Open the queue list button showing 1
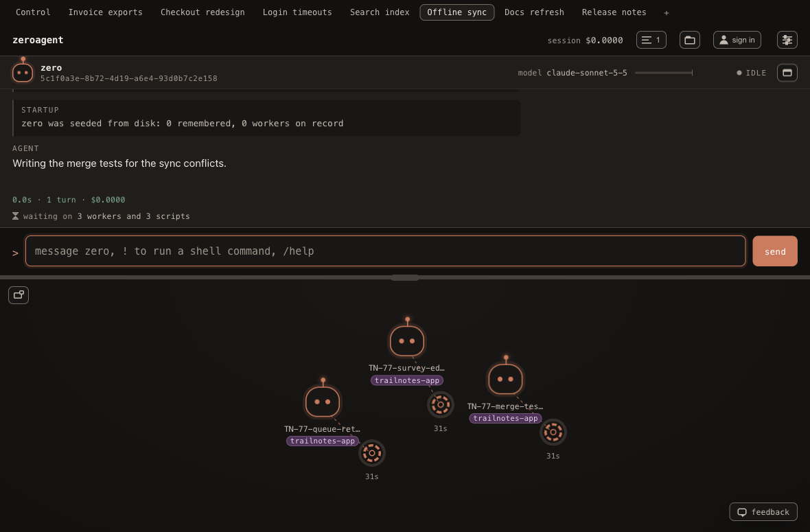 click(x=651, y=40)
